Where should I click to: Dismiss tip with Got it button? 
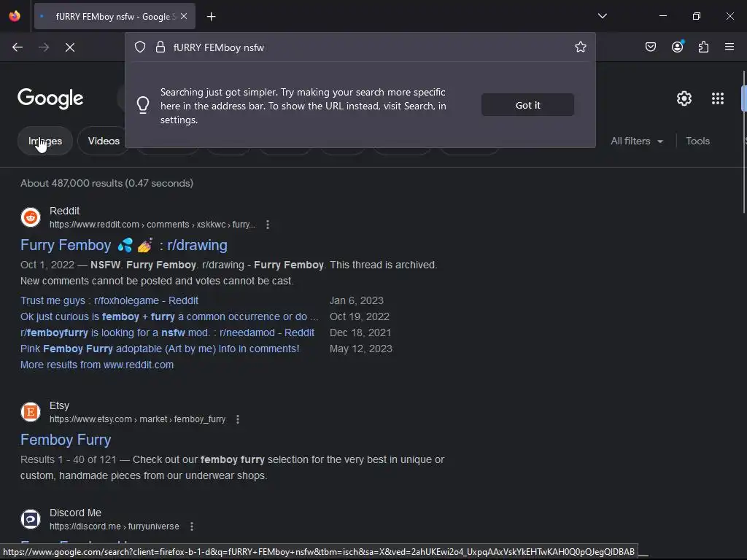point(528,105)
